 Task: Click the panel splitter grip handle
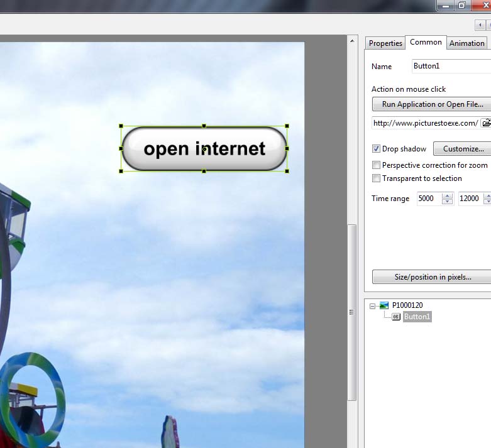pyautogui.click(x=352, y=312)
